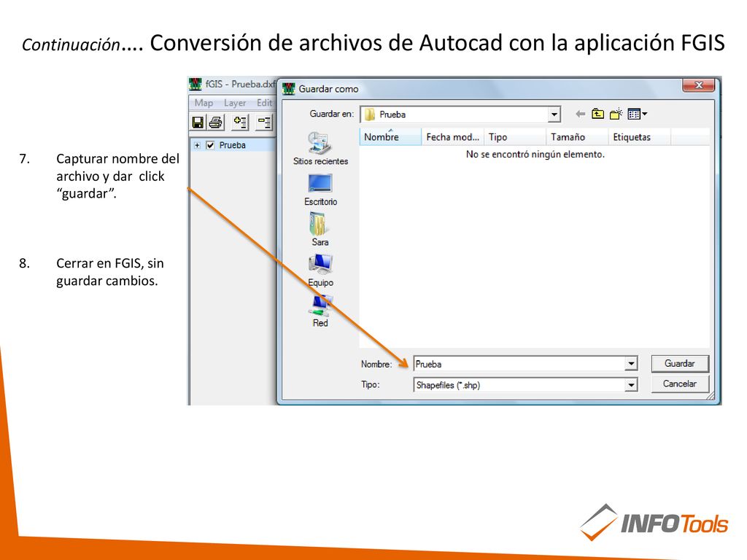Open Escritorio in places bar
Screen dimensions: 747x560
click(320, 190)
